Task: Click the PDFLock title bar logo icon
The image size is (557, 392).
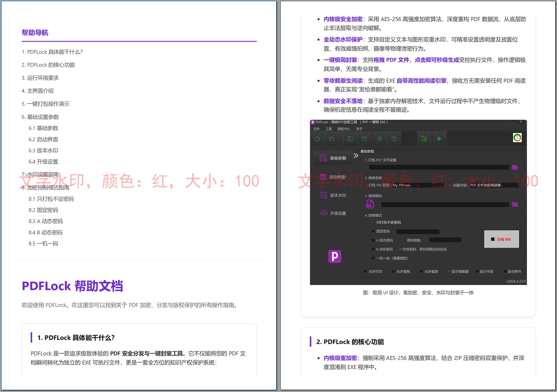Action: click(313, 122)
